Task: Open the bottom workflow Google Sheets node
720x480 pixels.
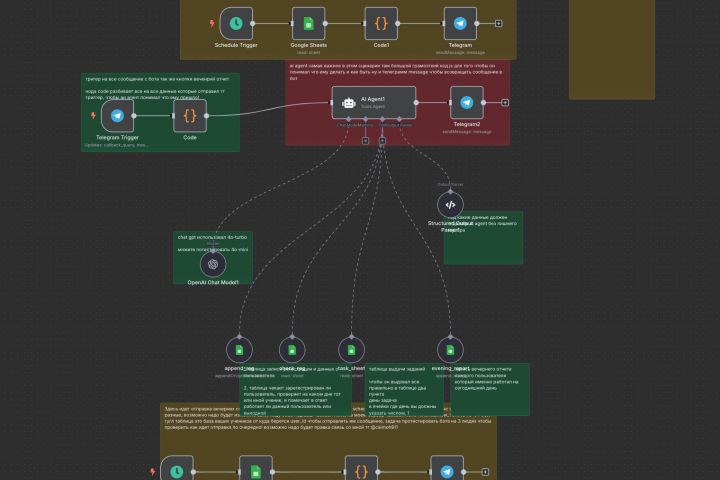Action: click(x=256, y=469)
